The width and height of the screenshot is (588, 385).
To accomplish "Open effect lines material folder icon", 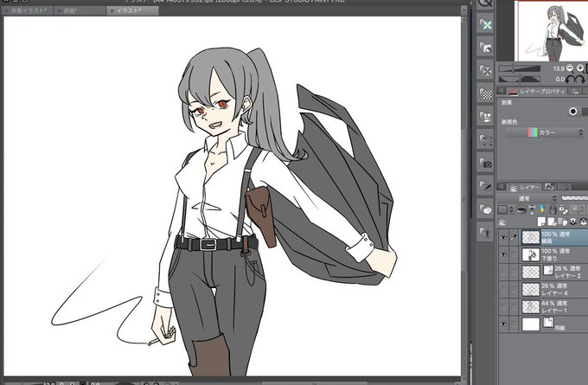I will coord(486,140).
